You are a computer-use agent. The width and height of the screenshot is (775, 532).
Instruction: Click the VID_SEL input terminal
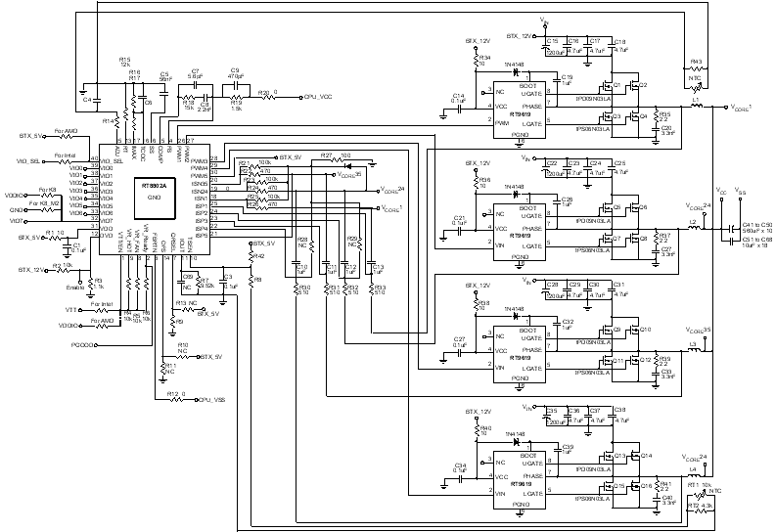pyautogui.click(x=31, y=159)
